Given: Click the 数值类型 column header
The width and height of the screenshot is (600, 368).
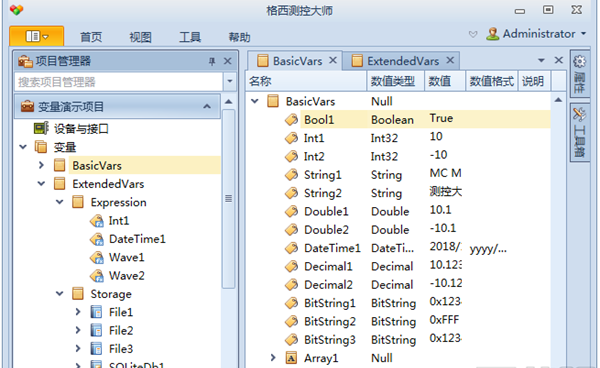Looking at the screenshot, I should tap(393, 81).
